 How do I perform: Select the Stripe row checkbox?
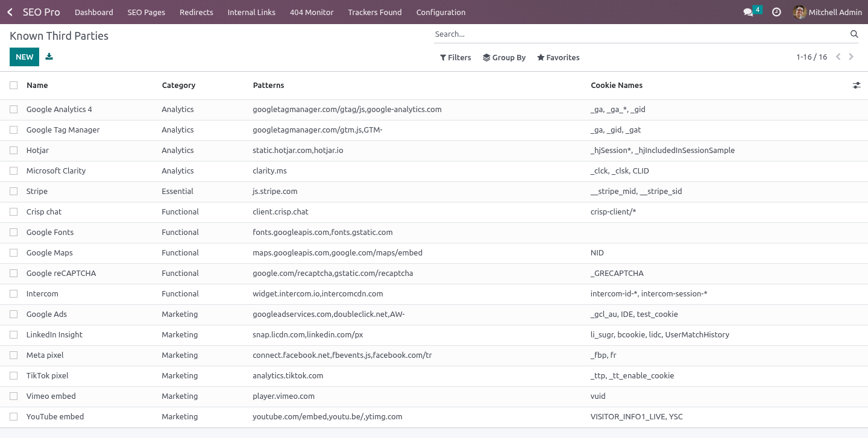pos(14,192)
